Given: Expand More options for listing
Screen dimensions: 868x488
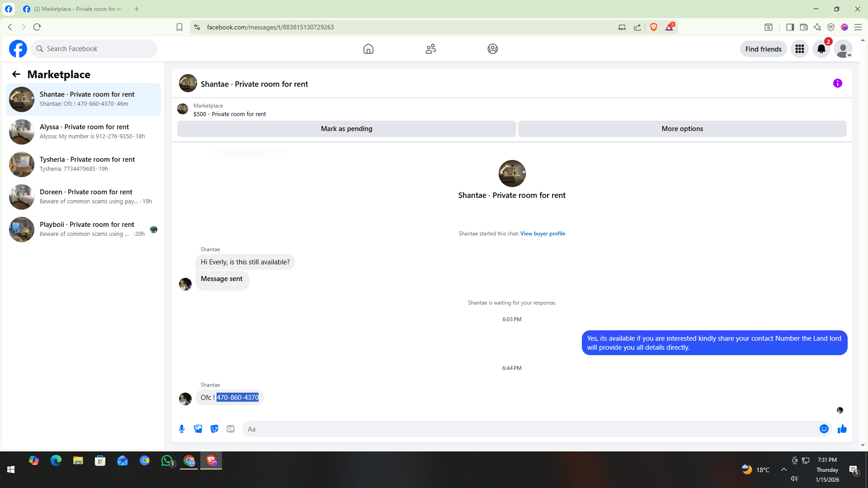Looking at the screenshot, I should tap(682, 129).
